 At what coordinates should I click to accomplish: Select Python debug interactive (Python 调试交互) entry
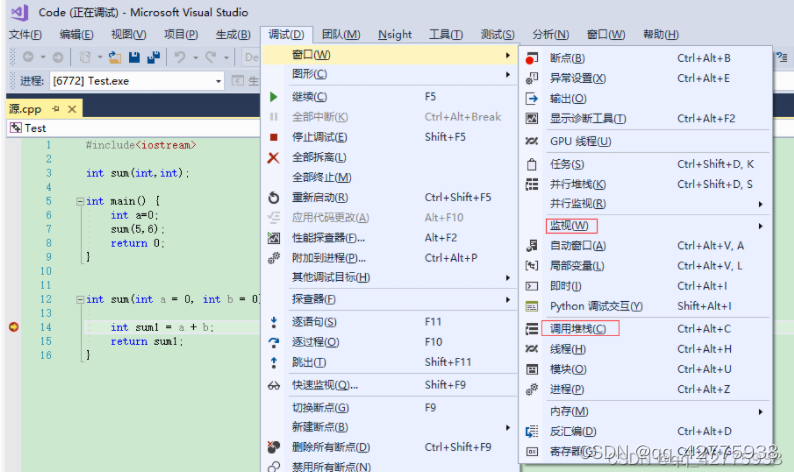coord(646,306)
